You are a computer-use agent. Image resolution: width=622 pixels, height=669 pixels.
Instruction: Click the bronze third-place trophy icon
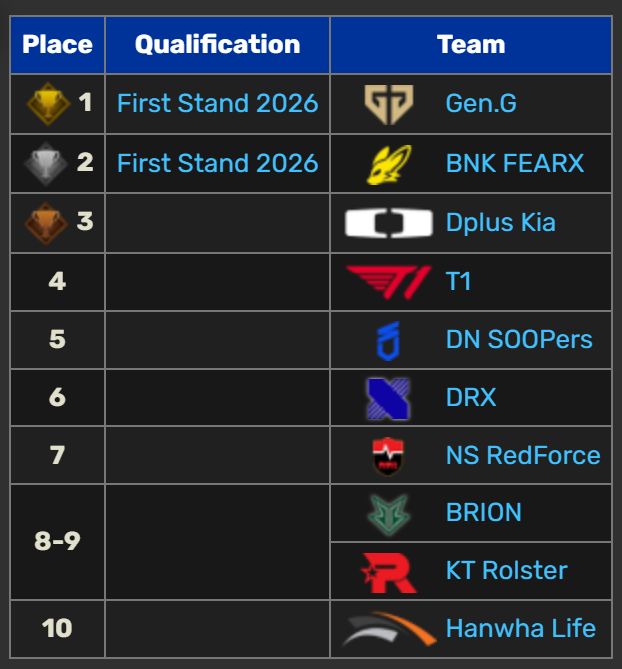tap(46, 222)
